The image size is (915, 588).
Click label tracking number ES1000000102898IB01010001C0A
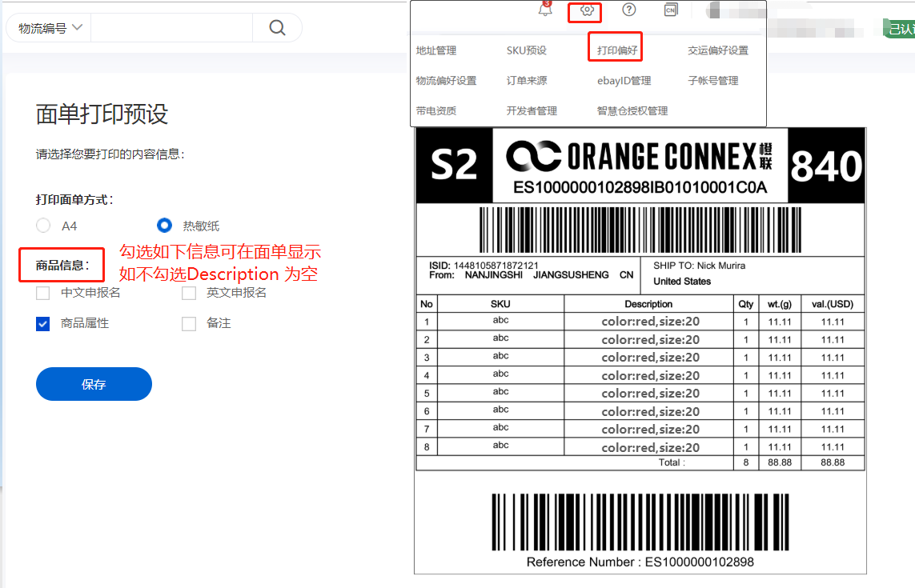(640, 188)
